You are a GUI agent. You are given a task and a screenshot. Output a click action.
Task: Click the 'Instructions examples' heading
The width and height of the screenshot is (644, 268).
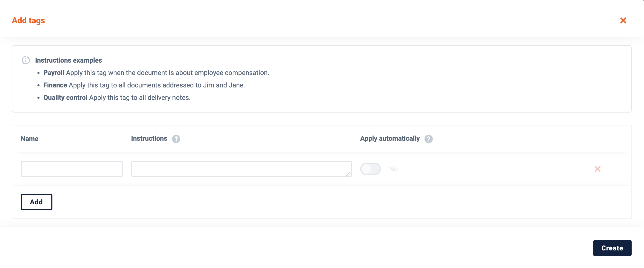pyautogui.click(x=68, y=60)
